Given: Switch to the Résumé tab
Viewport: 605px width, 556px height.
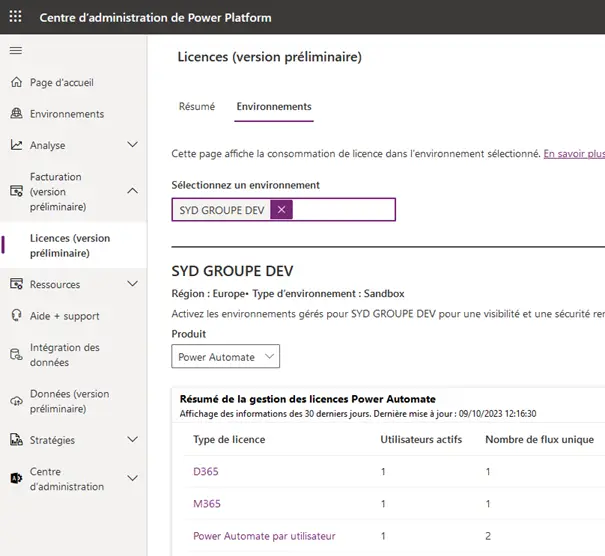Looking at the screenshot, I should tap(197, 106).
